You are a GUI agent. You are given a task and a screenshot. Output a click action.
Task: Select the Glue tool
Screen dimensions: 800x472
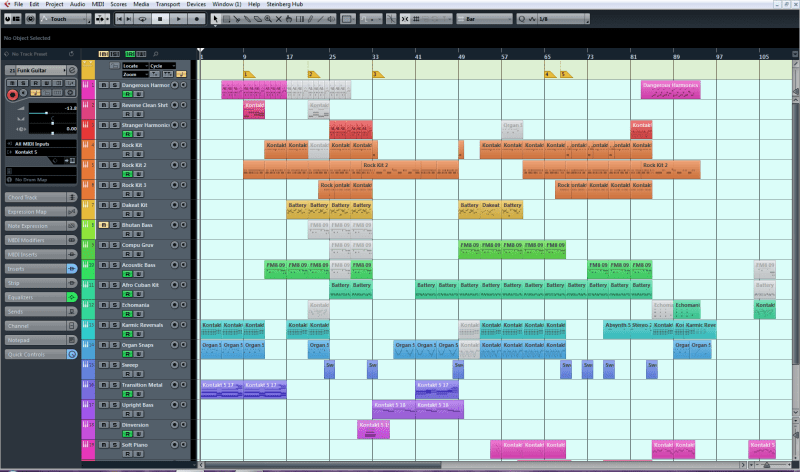coord(247,19)
